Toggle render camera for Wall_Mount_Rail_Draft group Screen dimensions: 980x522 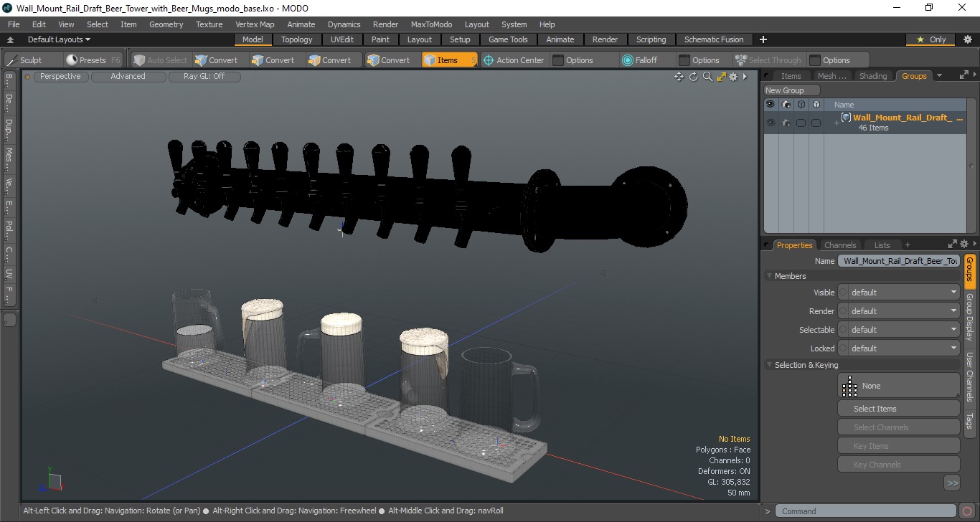(x=786, y=123)
